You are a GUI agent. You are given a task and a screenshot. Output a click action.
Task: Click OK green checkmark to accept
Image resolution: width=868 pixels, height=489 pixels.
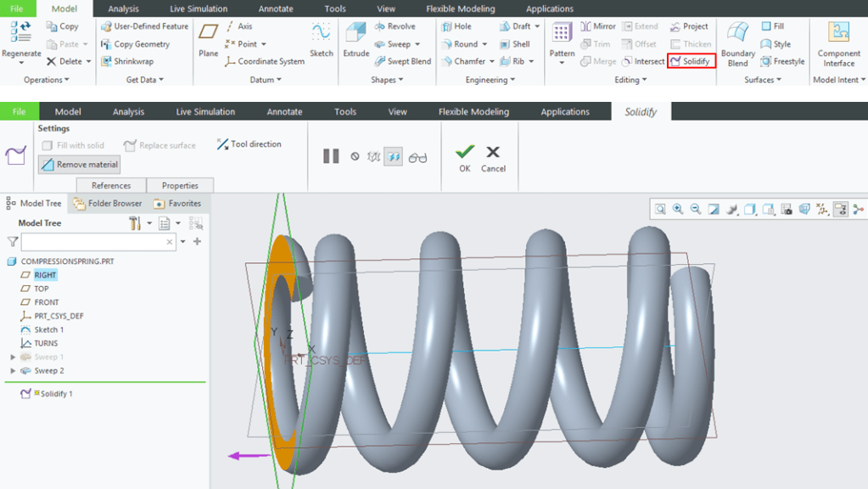click(464, 157)
